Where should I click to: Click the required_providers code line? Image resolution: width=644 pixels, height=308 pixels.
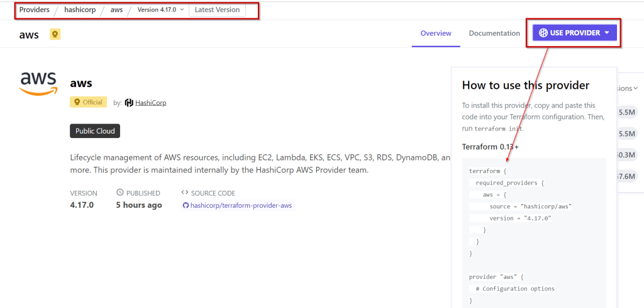[x=509, y=183]
